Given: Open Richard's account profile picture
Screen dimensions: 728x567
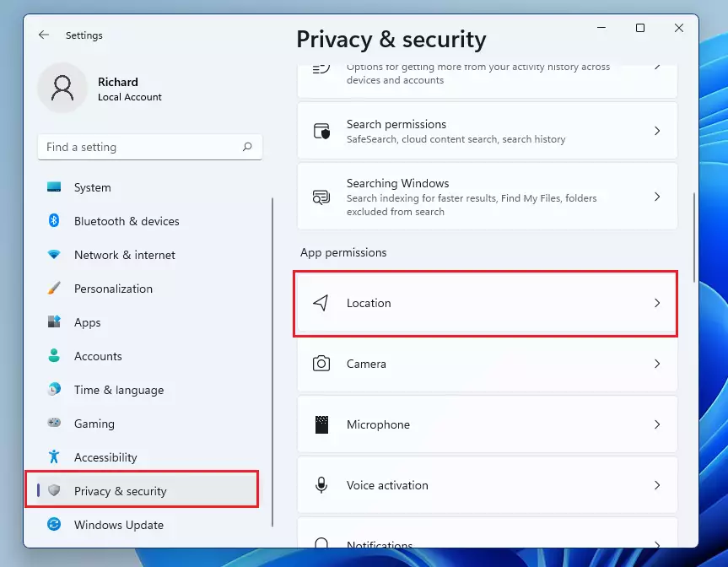Looking at the screenshot, I should 62,88.
